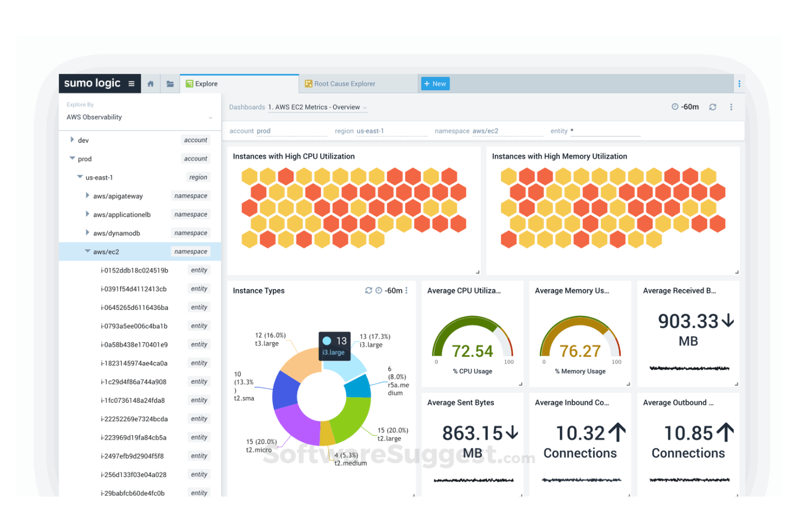Collapse the prod account tree node
798x532 pixels.
tap(72, 158)
